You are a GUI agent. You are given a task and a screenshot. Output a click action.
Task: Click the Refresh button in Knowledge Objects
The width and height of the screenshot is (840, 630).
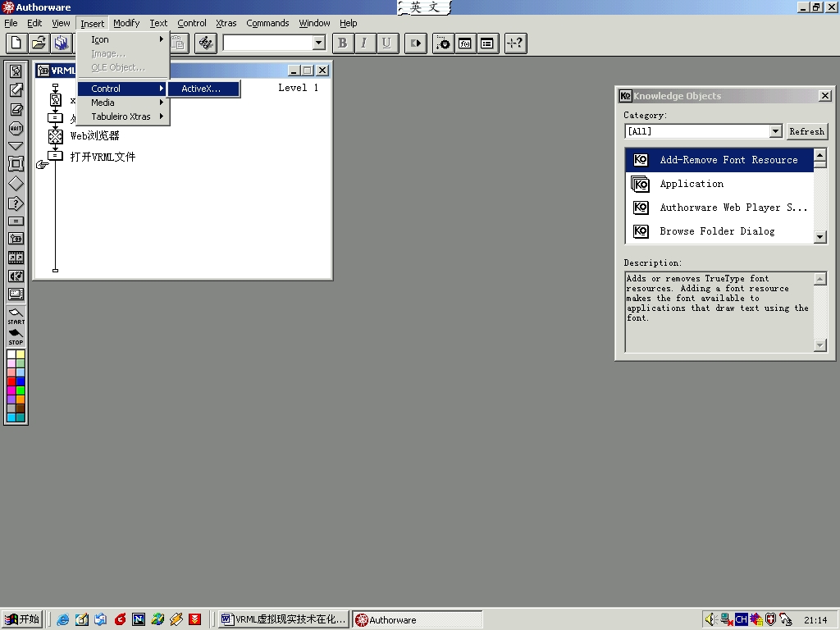click(x=807, y=131)
